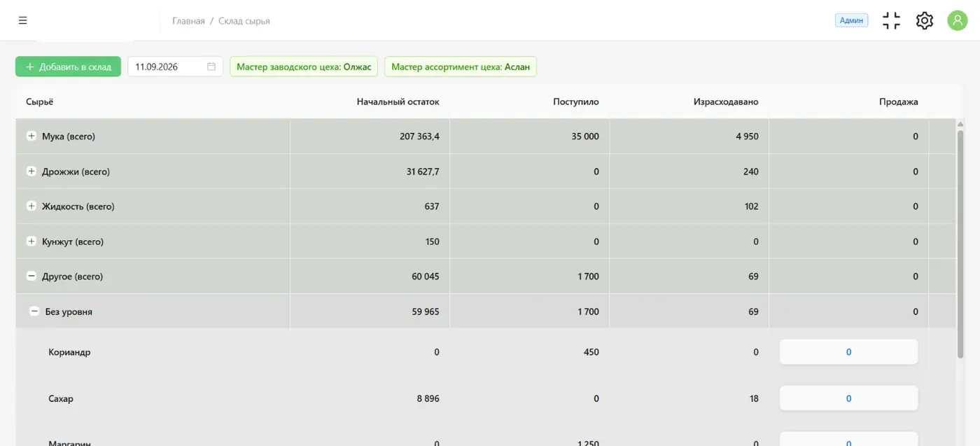Exit fullscreen with the collapse icon
Viewport: 980px width, 446px height.
tap(891, 21)
